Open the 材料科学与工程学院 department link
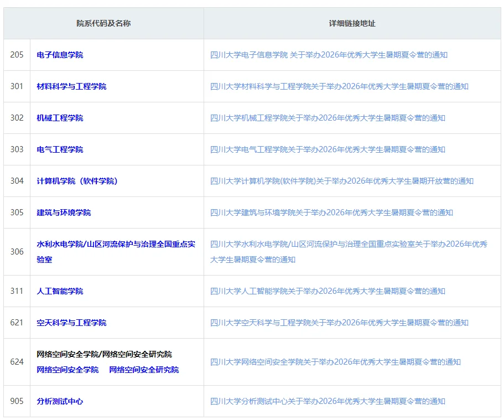Viewport: 504px width, 420px height. click(71, 86)
